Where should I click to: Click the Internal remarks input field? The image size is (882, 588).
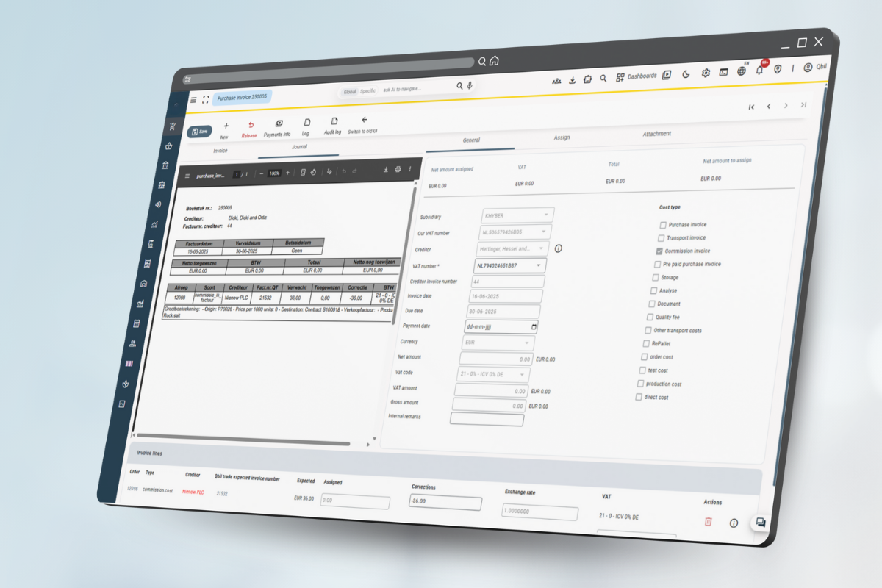[x=487, y=420]
